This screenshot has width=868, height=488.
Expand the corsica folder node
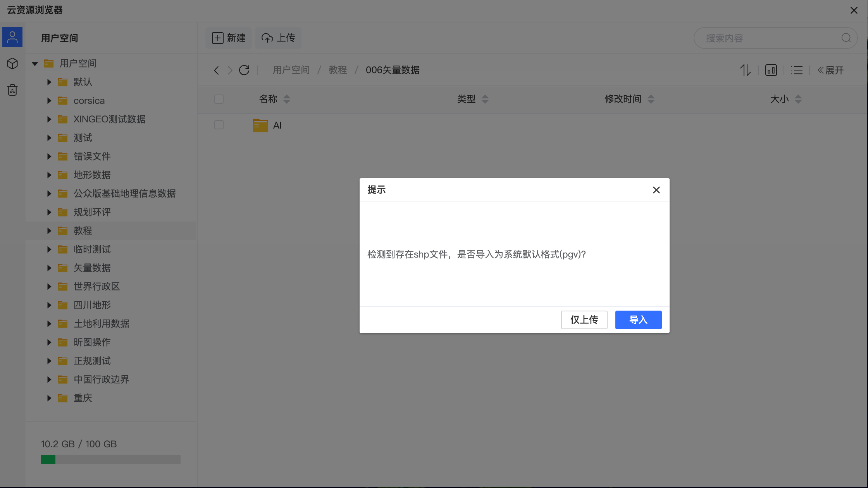point(49,101)
